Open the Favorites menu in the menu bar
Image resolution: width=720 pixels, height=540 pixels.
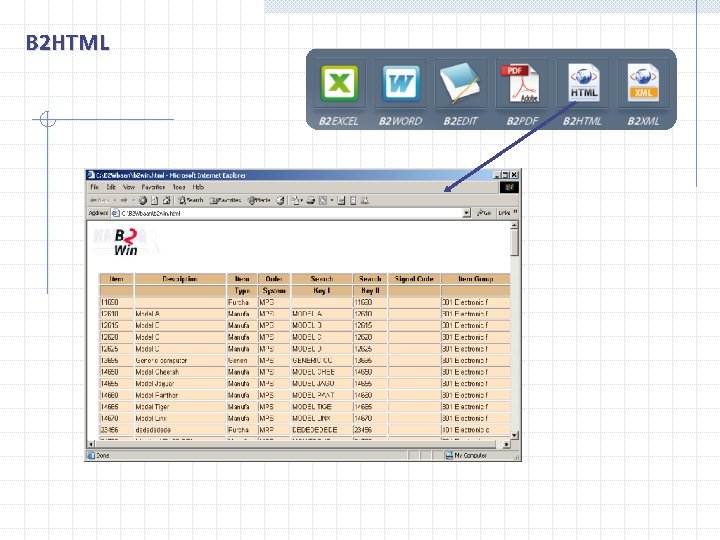pos(153,187)
